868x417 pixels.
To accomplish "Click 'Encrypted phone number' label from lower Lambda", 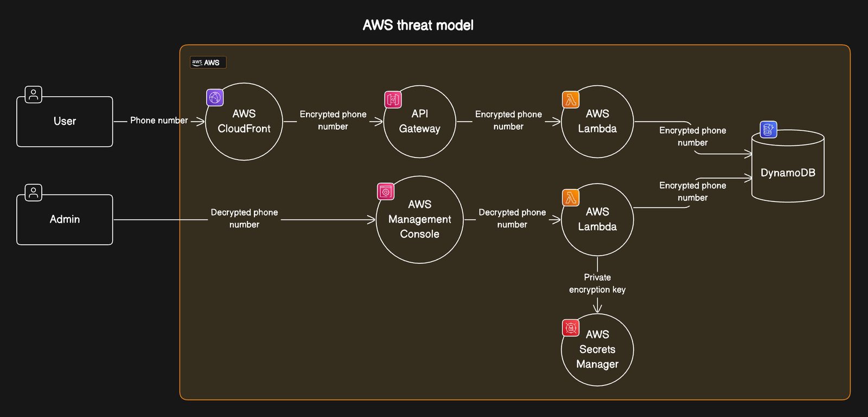I will 693,192.
